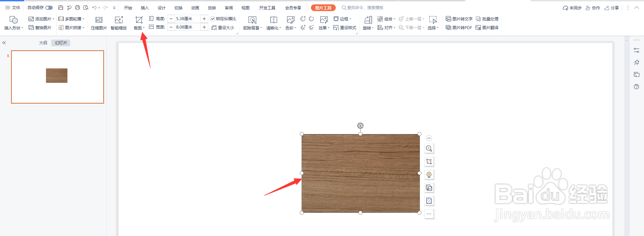Open the settings sliders icon in right sidebar

click(x=637, y=50)
